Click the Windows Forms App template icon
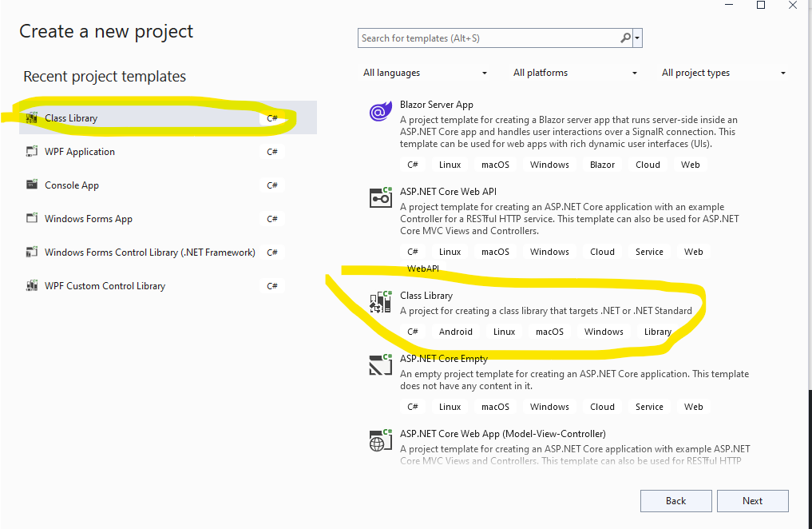The image size is (812, 529). coord(32,218)
